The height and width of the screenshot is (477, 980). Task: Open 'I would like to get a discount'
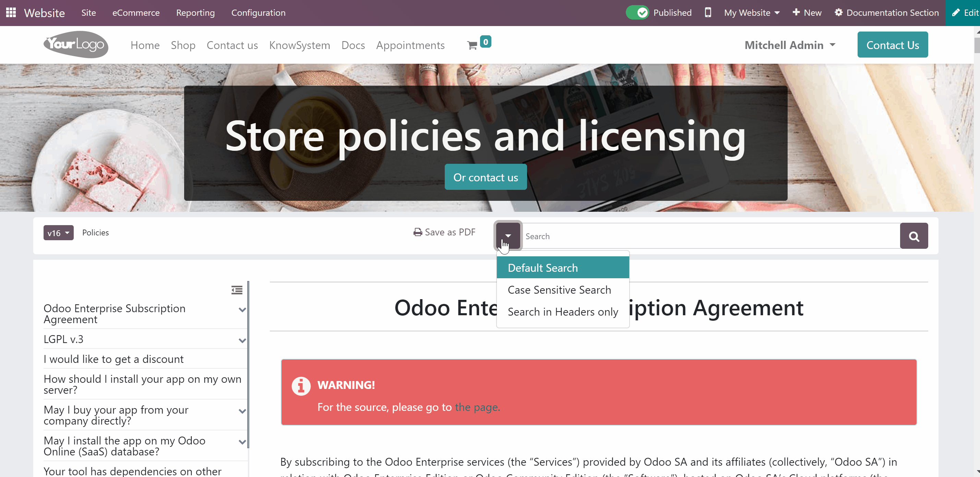[113, 359]
